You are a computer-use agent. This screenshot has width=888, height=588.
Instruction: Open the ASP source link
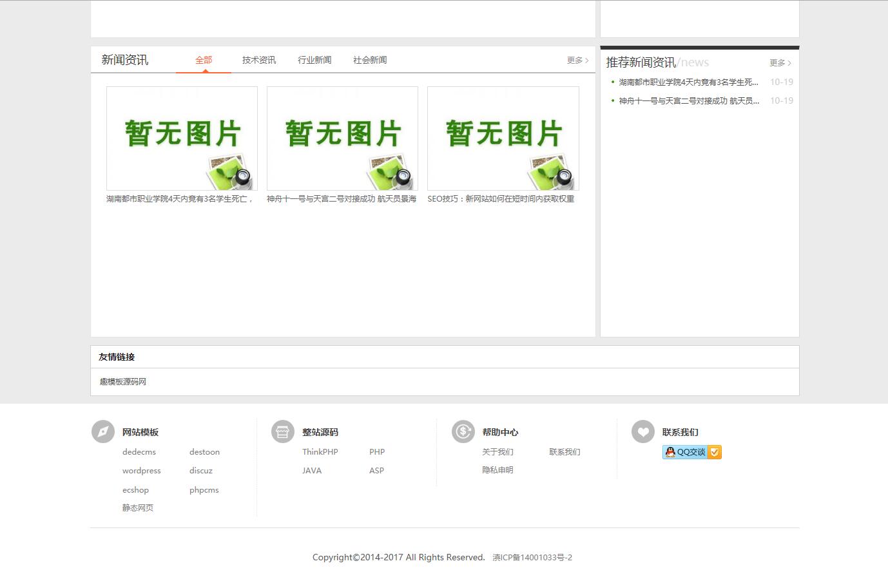(x=376, y=471)
